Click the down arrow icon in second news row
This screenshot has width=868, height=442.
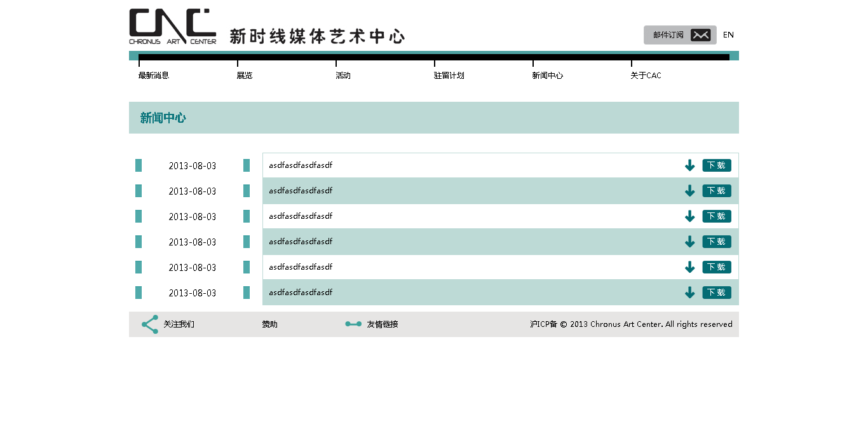pos(689,191)
